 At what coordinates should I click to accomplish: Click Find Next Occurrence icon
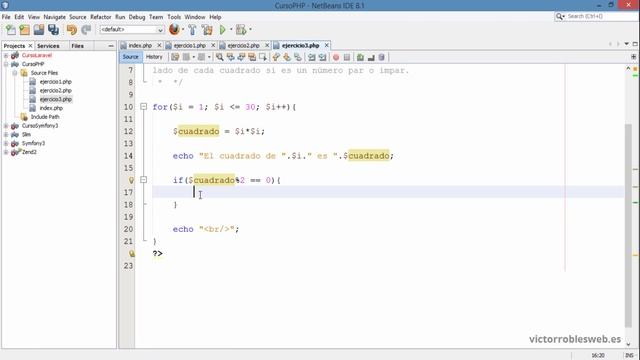(x=241, y=57)
